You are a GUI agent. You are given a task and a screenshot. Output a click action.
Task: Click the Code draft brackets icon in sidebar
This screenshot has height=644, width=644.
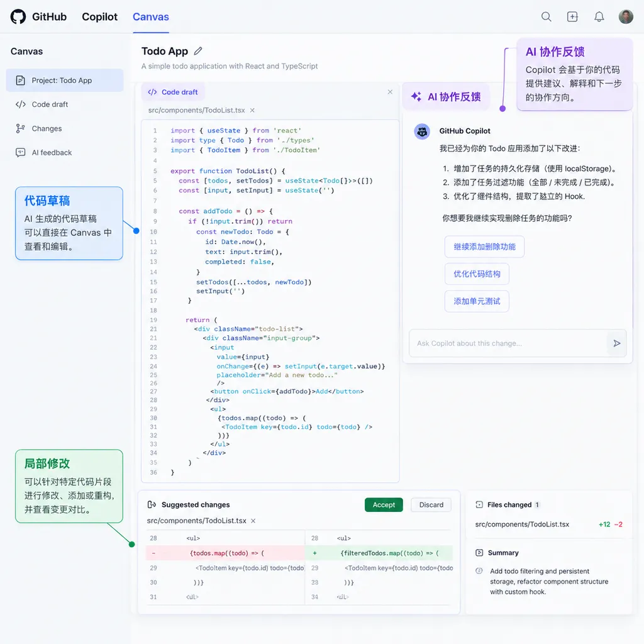(x=21, y=104)
